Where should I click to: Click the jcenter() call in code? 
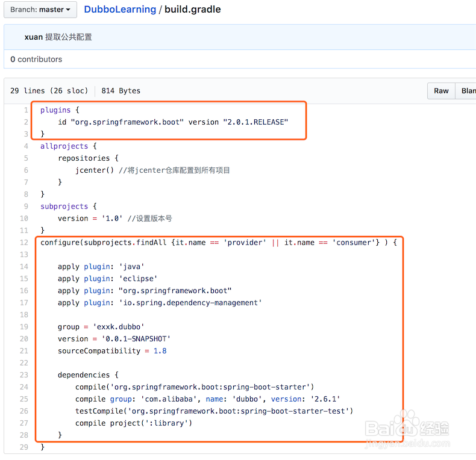pos(95,170)
